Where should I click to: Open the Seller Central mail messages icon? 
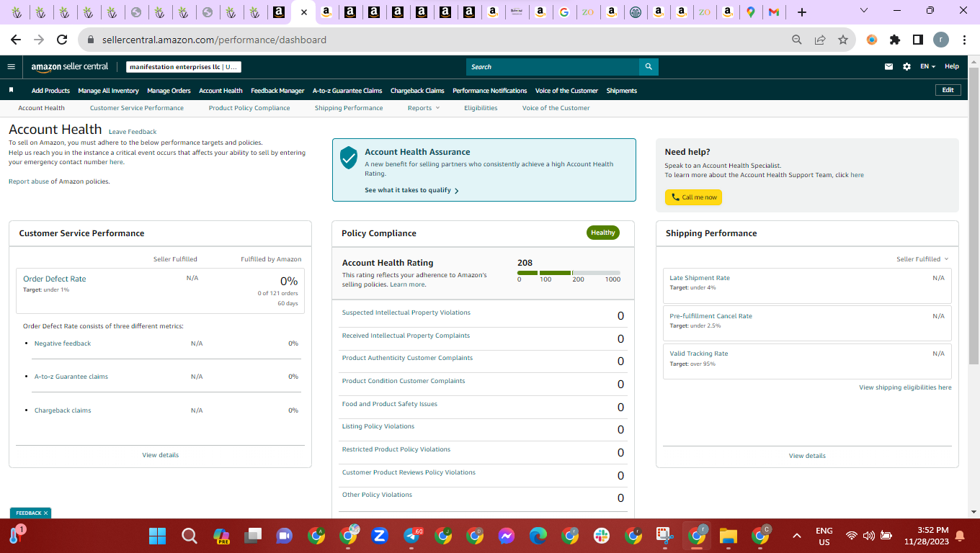888,67
